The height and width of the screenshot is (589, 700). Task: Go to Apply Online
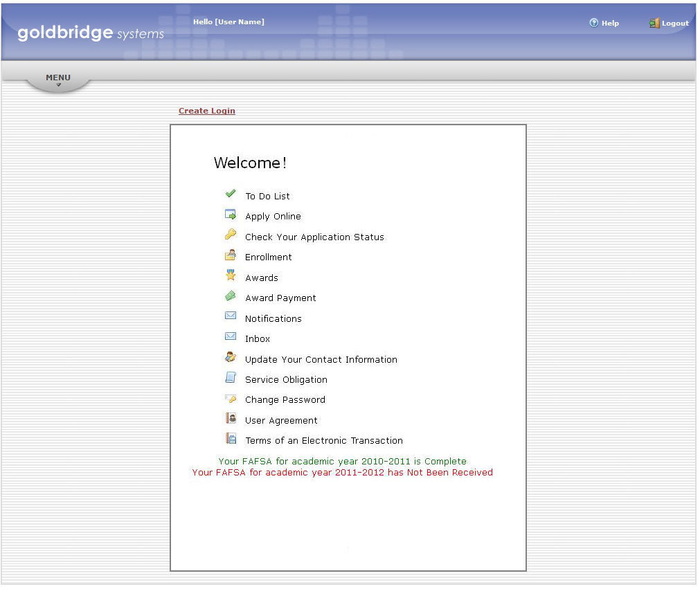(273, 217)
